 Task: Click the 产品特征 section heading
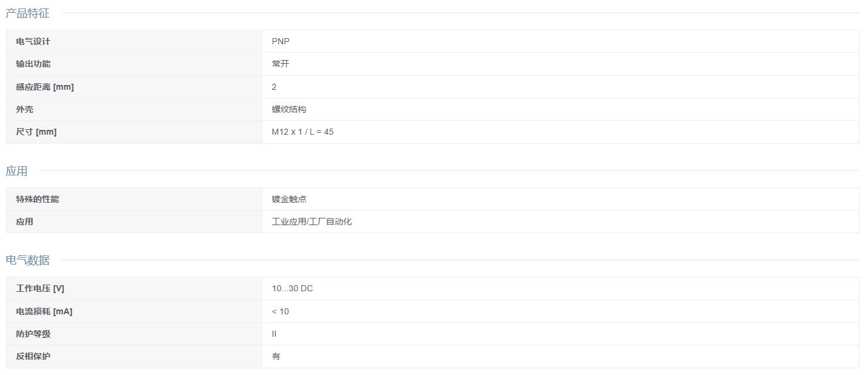[27, 13]
